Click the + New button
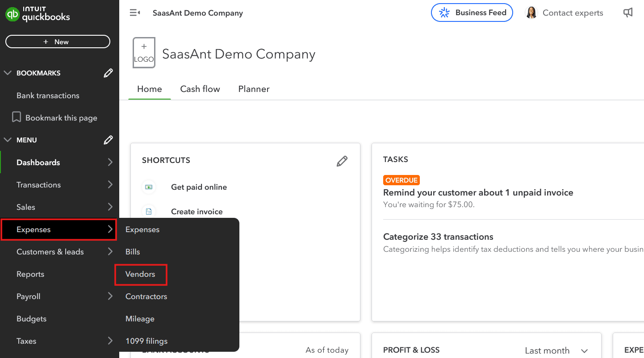 (58, 42)
